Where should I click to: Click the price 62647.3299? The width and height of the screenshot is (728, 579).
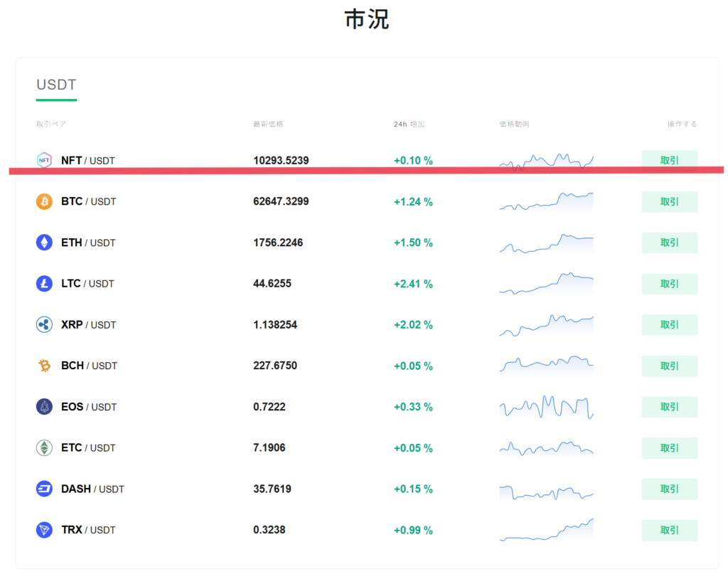pos(281,201)
